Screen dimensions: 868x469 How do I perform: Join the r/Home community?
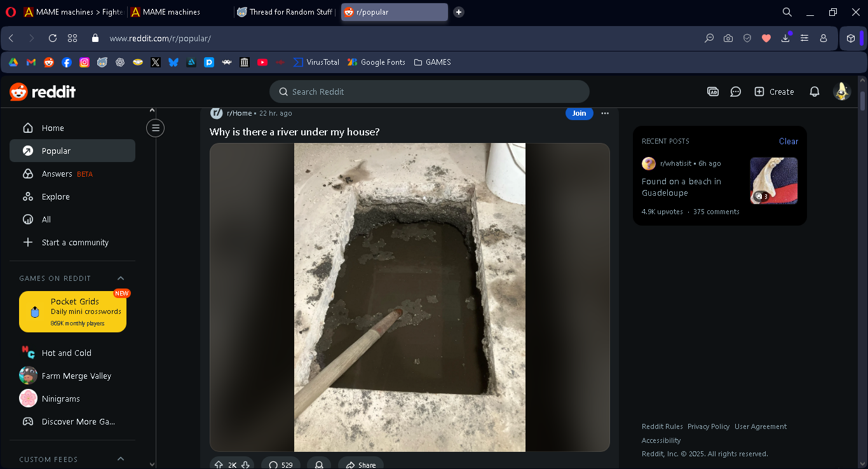579,113
